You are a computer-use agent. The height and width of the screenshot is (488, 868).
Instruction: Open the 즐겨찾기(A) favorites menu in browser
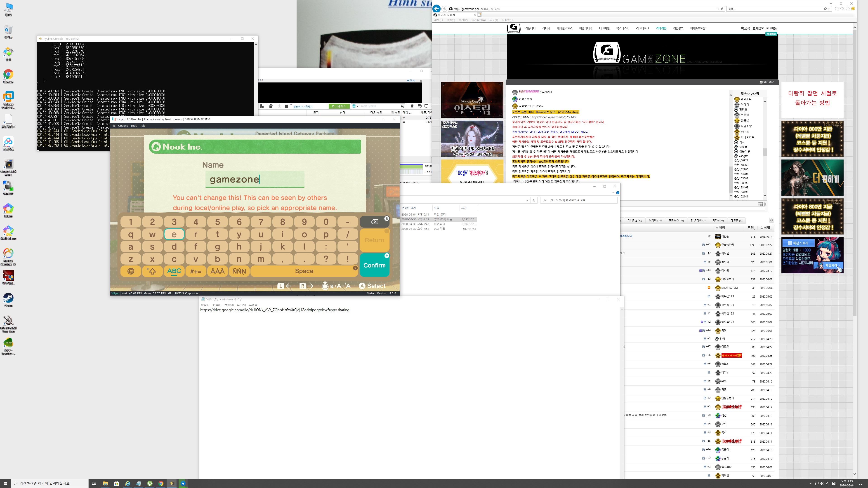pos(478,20)
